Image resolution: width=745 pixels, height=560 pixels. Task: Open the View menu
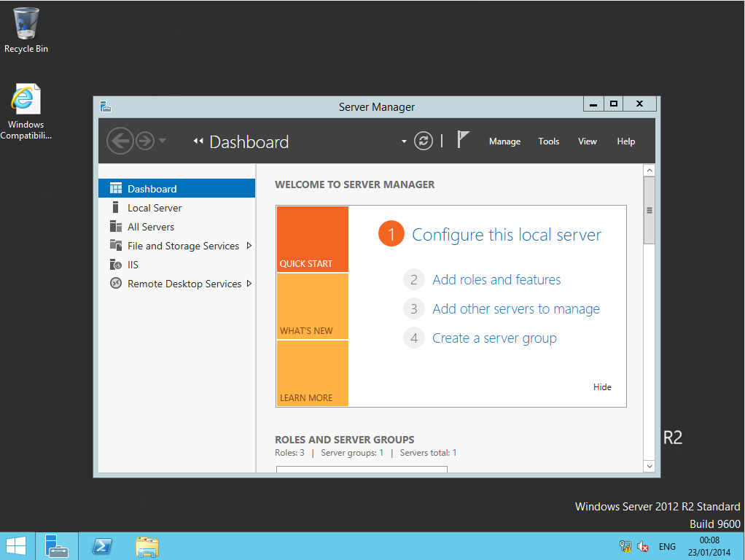(588, 141)
